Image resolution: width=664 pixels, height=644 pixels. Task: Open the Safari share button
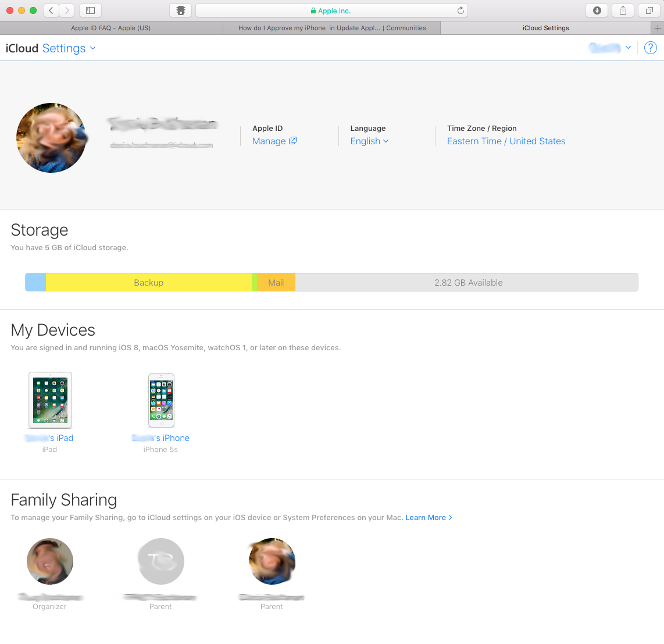(623, 10)
